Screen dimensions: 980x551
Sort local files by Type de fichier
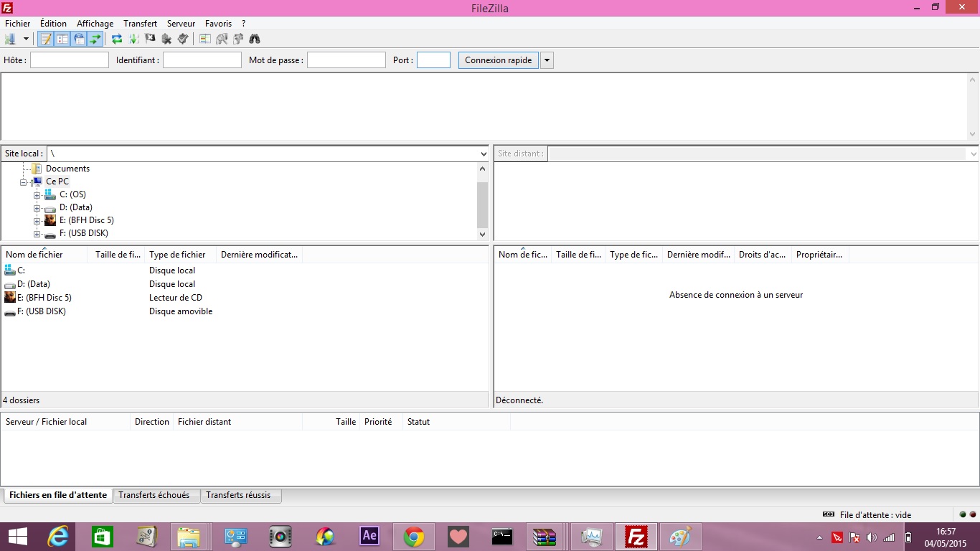click(181, 255)
